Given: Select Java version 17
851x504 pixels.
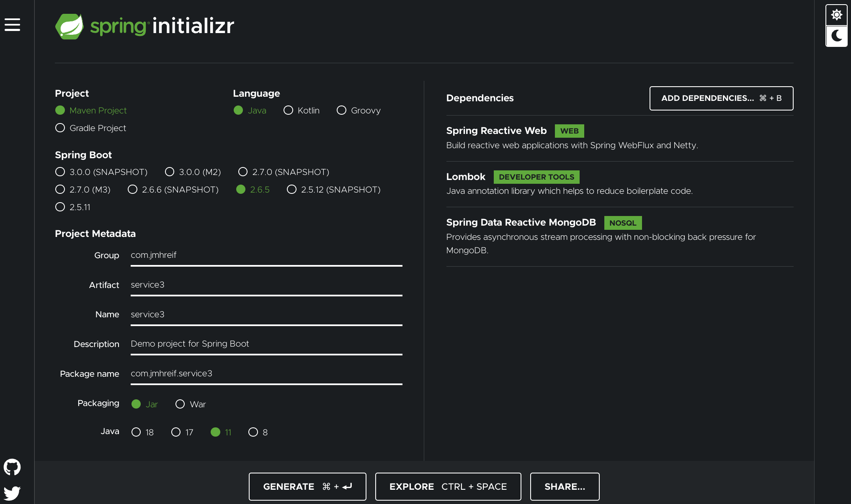Looking at the screenshot, I should point(182,432).
